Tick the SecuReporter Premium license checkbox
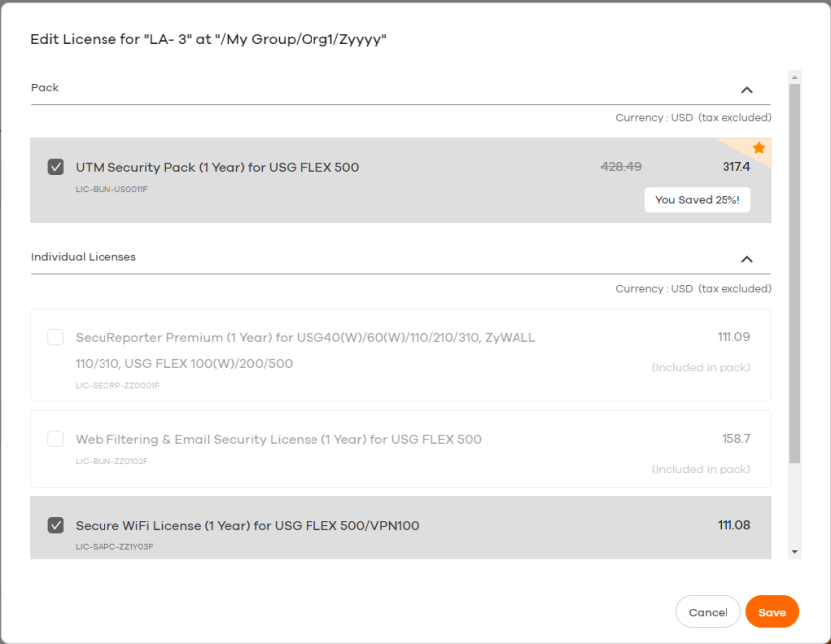Screen dimensions: 831x644 pos(55,337)
